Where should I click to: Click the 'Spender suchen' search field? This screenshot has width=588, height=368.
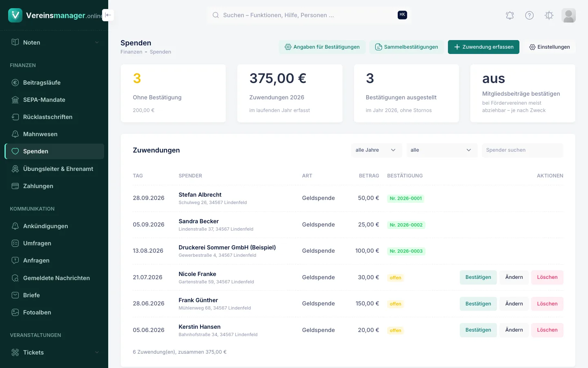(x=522, y=150)
